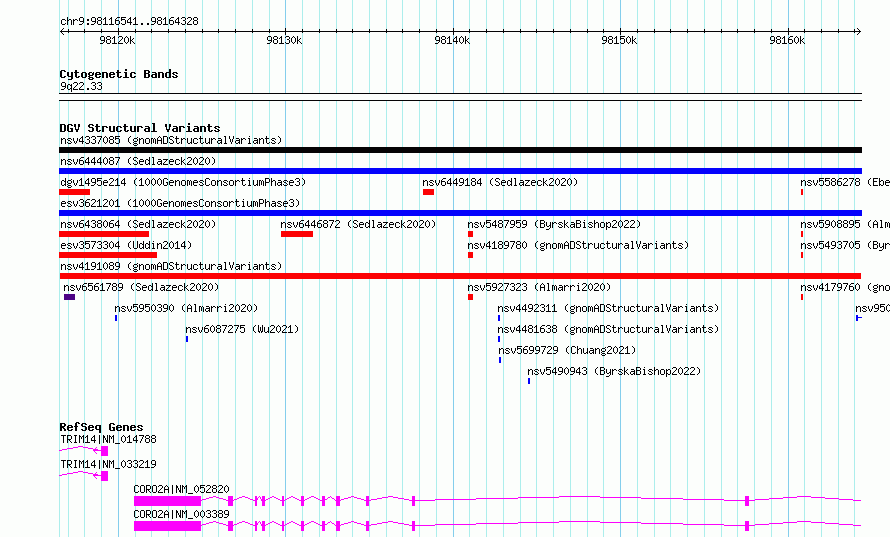Click the nsv4481638 gnomAD variant label
Screen dimensions: 890x537
point(608,329)
